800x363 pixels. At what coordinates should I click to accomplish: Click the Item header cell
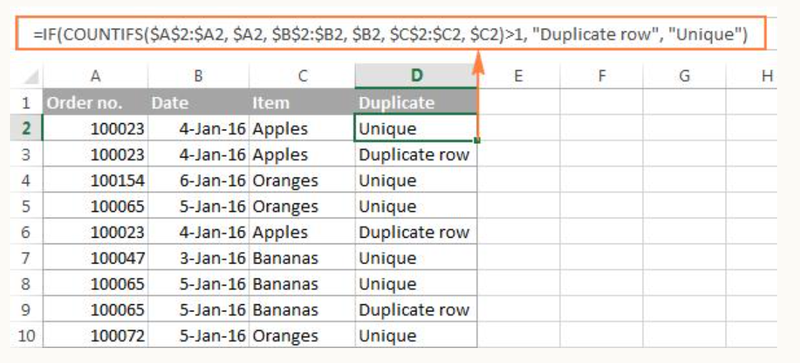[x=302, y=102]
